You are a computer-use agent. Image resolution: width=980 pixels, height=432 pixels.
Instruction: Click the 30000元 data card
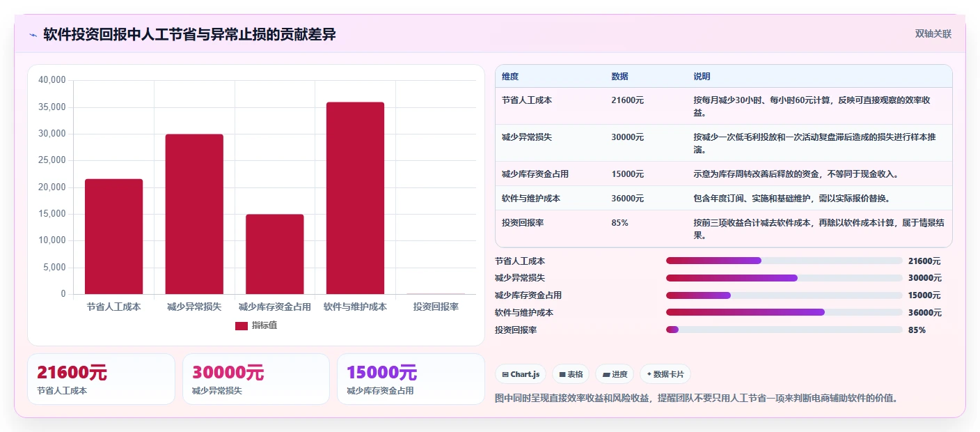point(256,379)
